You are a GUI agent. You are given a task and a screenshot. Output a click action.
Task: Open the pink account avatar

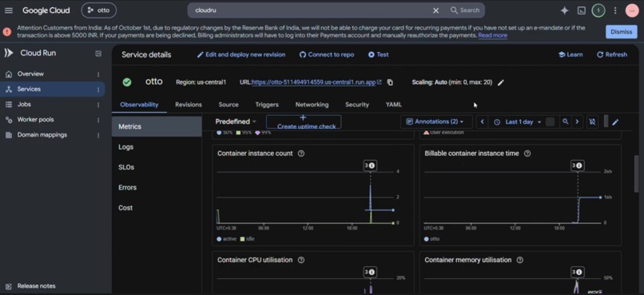click(632, 10)
